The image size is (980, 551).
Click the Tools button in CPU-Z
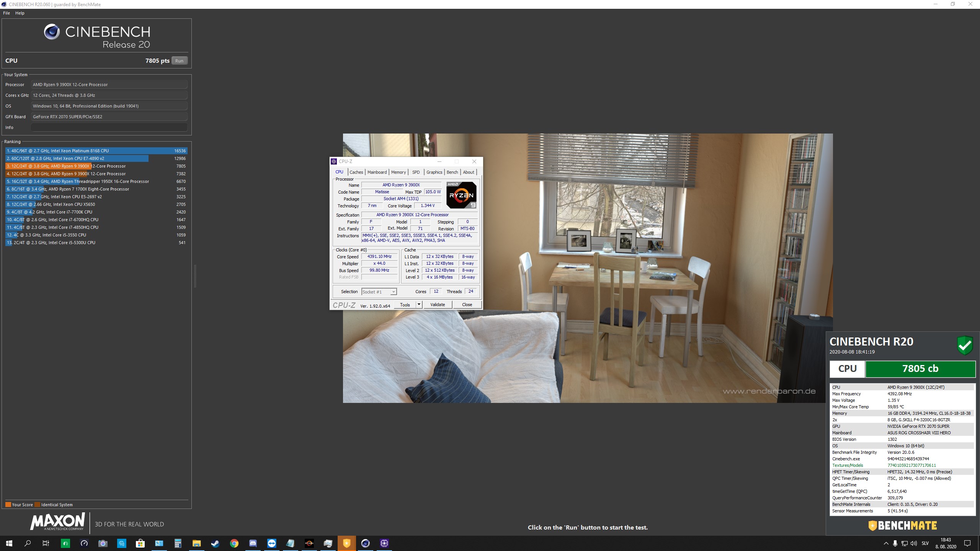(405, 305)
